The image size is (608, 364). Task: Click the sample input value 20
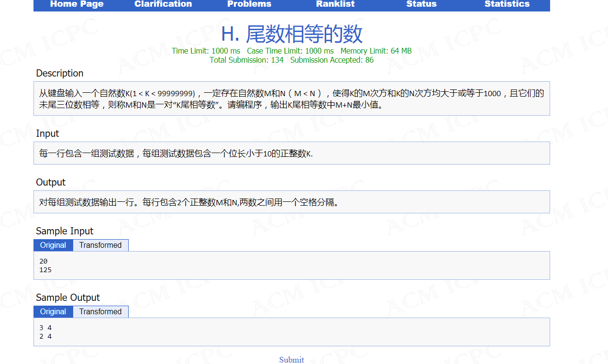(44, 261)
